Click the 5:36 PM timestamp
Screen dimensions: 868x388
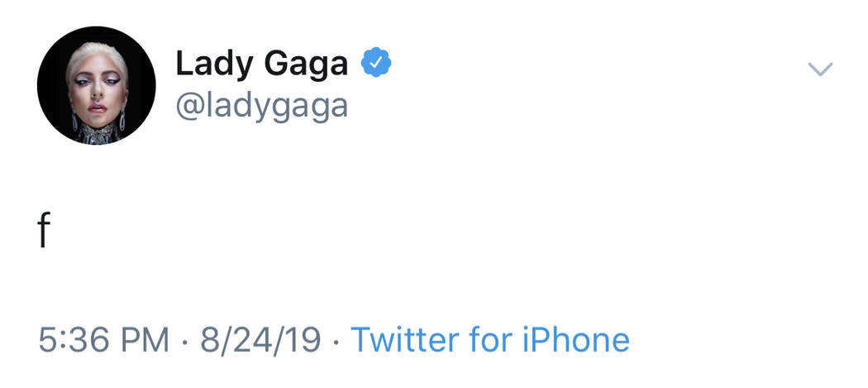click(103, 340)
